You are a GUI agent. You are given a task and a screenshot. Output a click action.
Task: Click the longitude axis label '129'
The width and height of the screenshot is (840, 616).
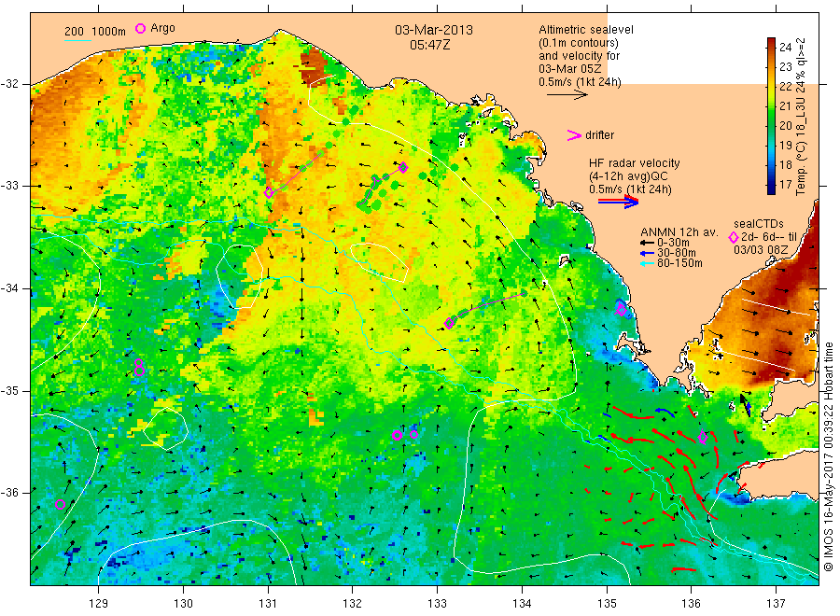coord(99,604)
